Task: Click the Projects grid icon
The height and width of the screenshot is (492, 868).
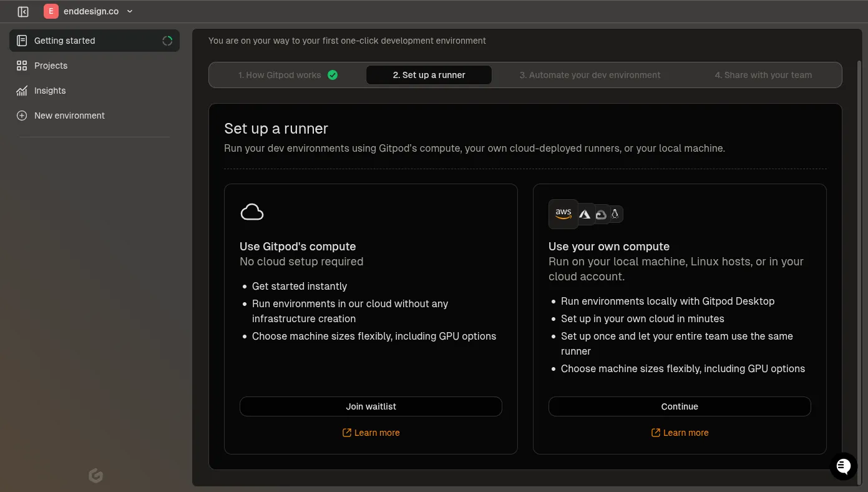Action: click(22, 66)
